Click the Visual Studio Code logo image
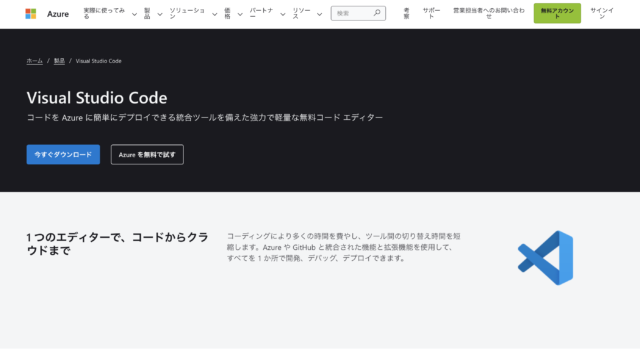 (546, 258)
